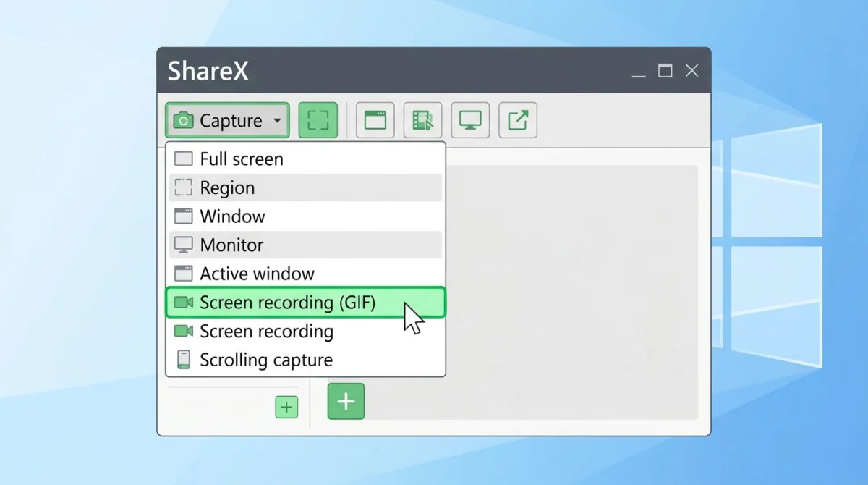Select the Window menu entry
Viewport: 868px width, 485px height.
point(305,216)
